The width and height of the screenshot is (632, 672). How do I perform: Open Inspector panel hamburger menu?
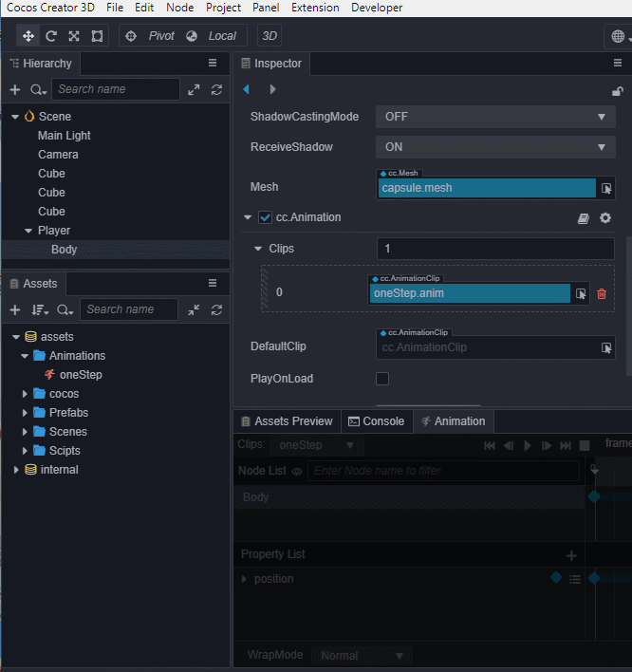[x=618, y=63]
